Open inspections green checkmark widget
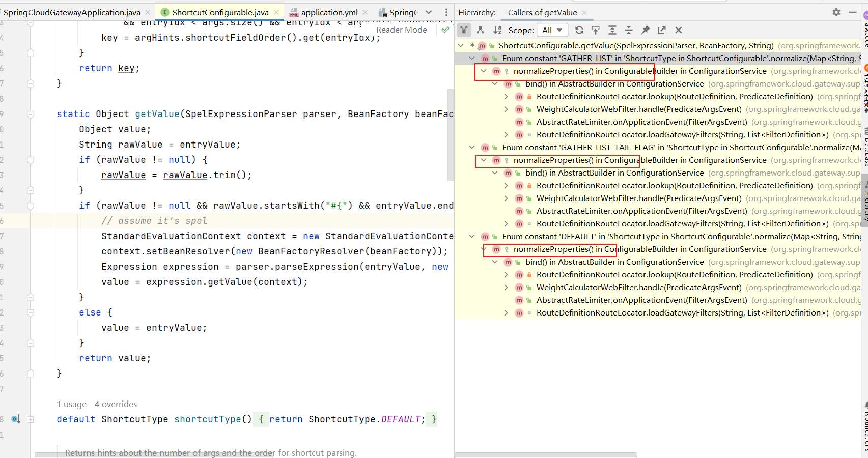 click(445, 30)
